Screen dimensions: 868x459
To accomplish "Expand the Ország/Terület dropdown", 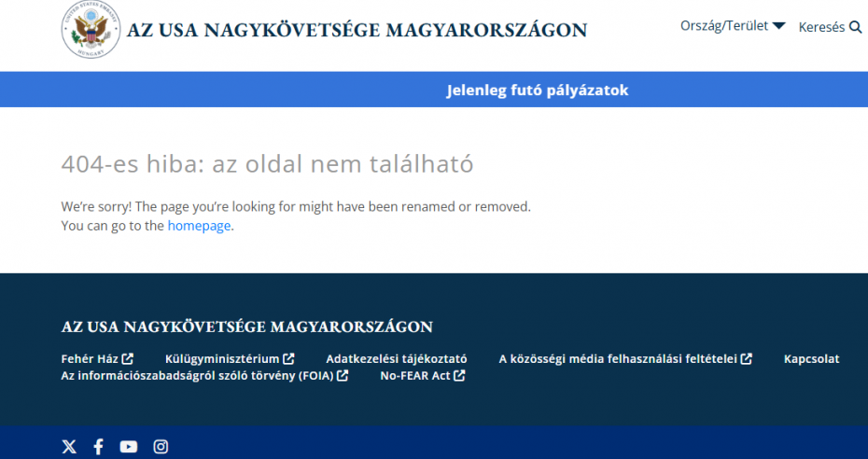I will [733, 26].
